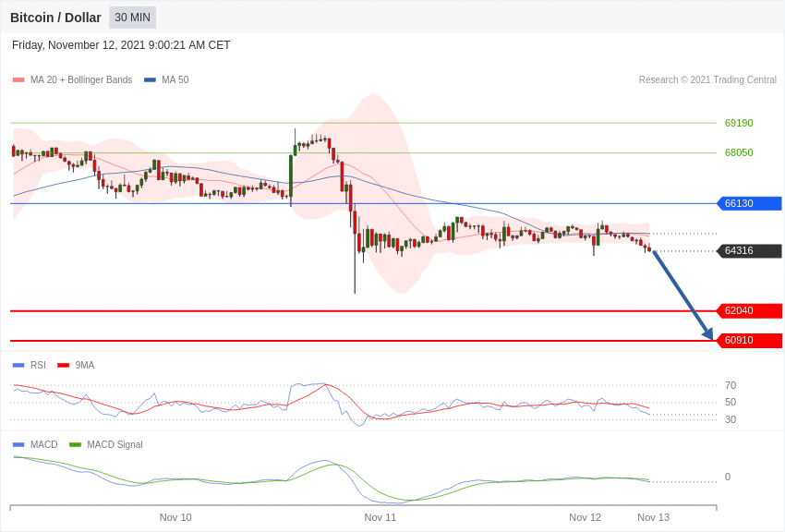
Task: Click the 9MA legend red swatch
Action: [x=64, y=366]
